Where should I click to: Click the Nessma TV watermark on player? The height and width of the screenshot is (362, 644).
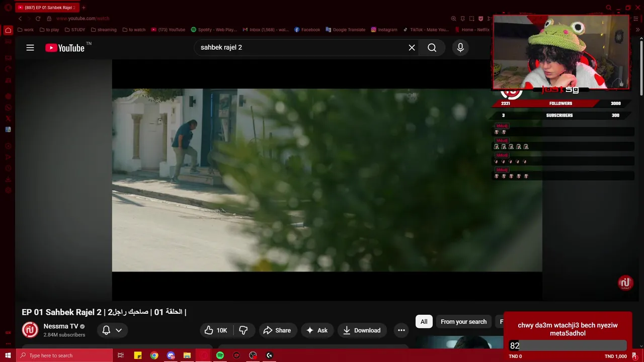(x=625, y=283)
